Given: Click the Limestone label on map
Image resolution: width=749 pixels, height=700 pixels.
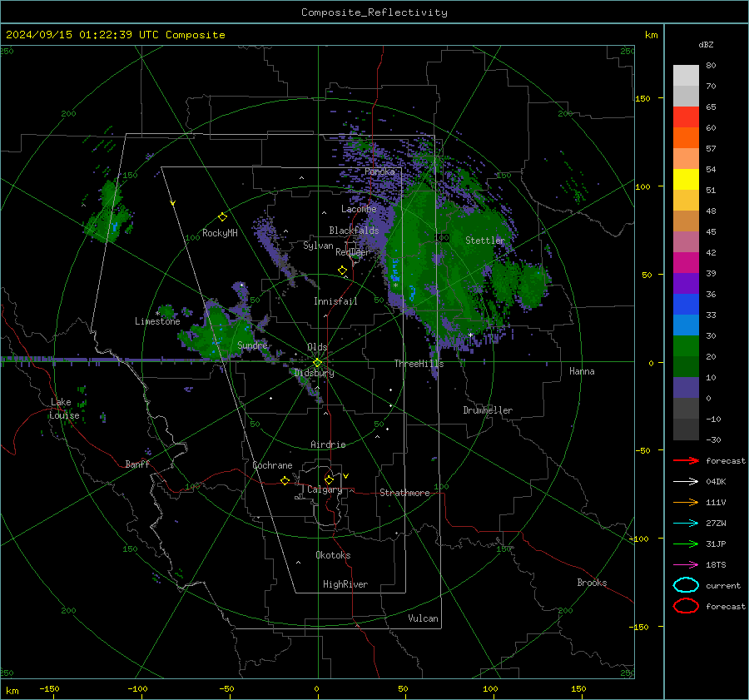Looking at the screenshot, I should 157,321.
